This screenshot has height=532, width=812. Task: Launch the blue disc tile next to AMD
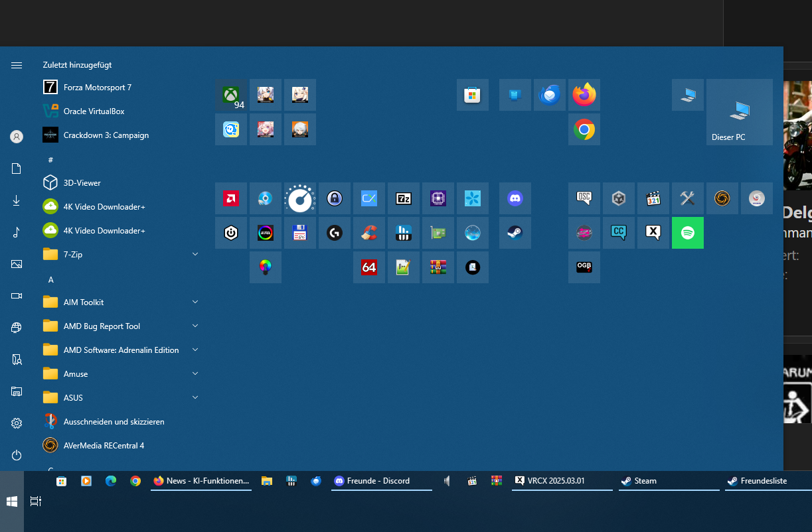coord(266,198)
